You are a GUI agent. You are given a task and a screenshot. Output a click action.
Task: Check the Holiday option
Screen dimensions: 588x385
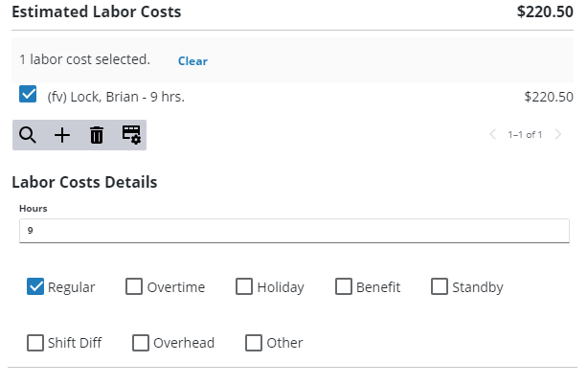(x=245, y=286)
